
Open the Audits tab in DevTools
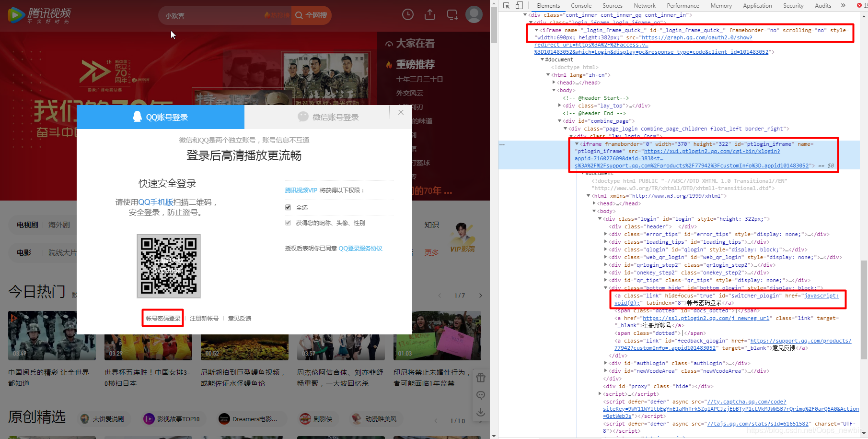tap(823, 6)
